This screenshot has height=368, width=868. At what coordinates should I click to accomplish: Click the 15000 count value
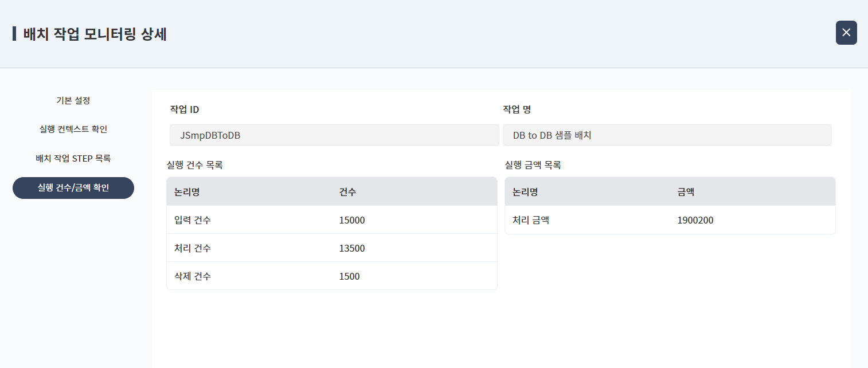click(352, 220)
